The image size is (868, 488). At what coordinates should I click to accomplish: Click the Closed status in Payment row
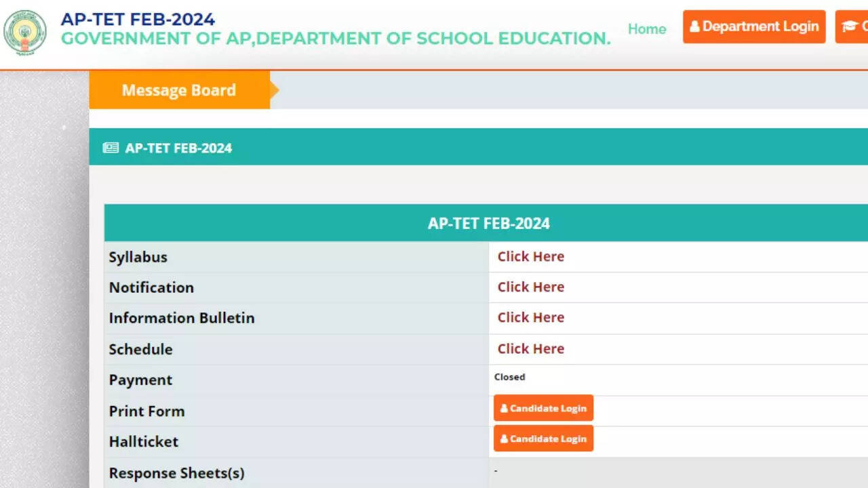509,377
